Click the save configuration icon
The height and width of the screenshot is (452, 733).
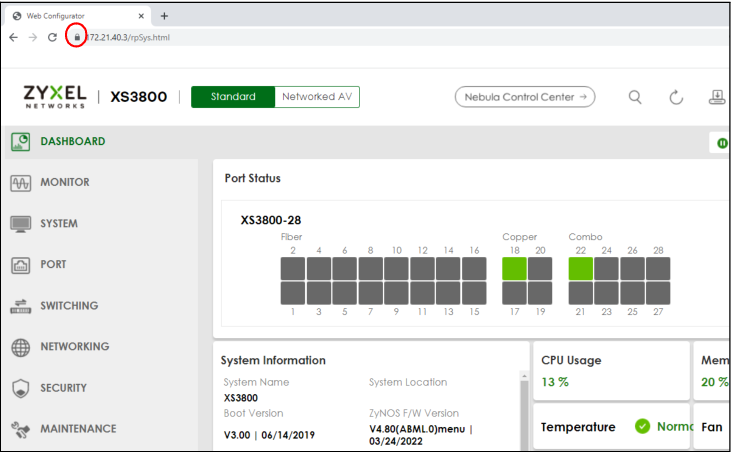(717, 97)
